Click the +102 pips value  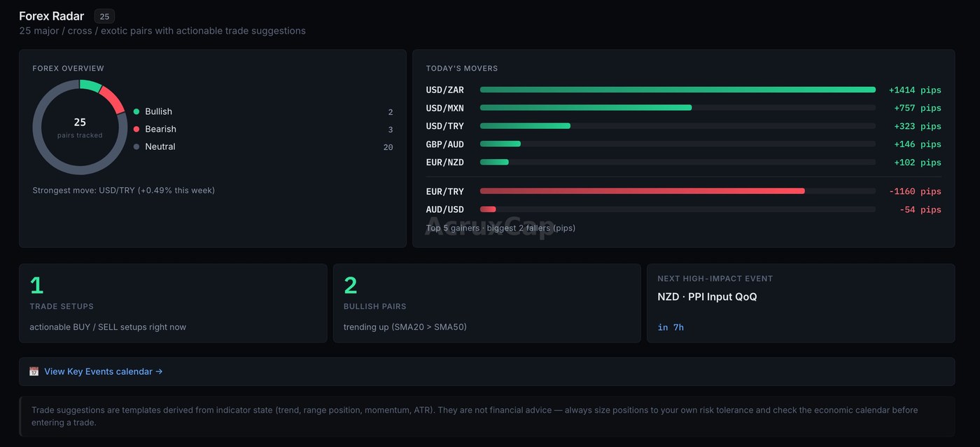tap(918, 162)
